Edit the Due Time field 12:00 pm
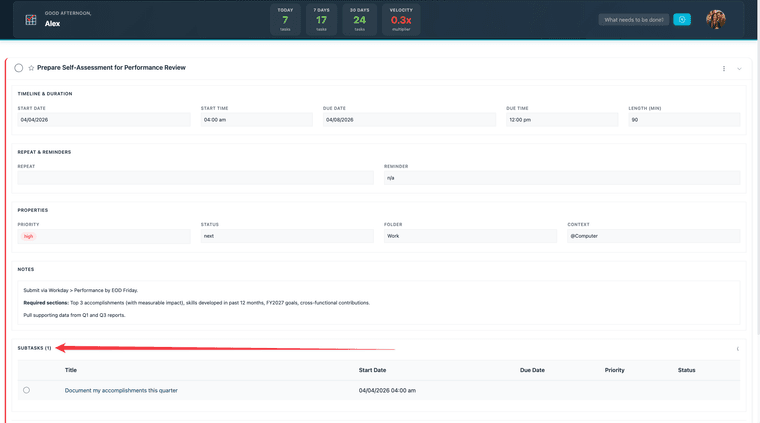 [x=562, y=120]
